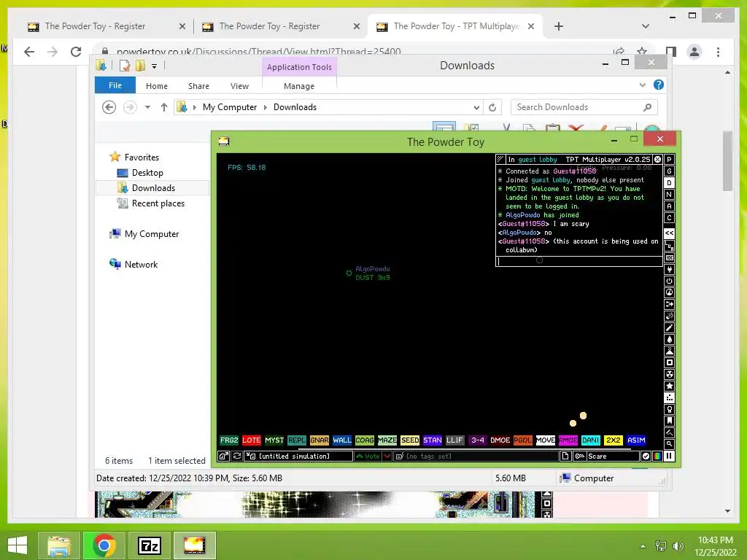Image resolution: width=747 pixels, height=560 pixels.
Task: Expand the Explorer ribbon chevron
Action: pos(642,85)
